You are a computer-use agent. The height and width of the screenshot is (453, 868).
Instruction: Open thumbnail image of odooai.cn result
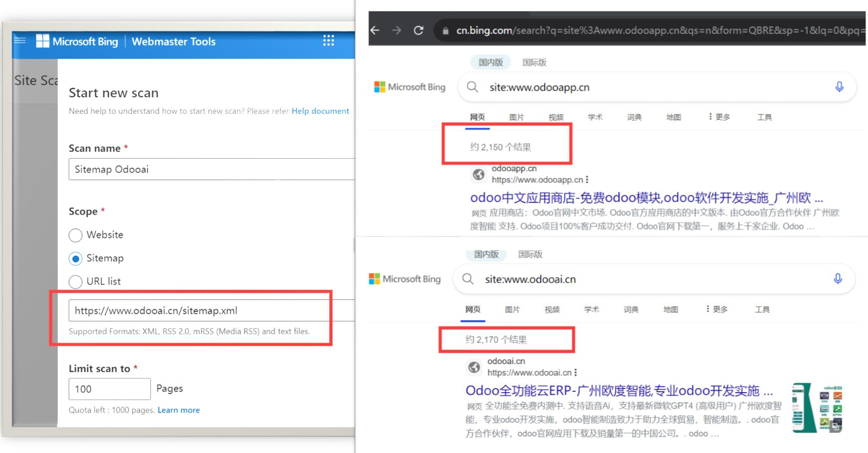pos(817,408)
